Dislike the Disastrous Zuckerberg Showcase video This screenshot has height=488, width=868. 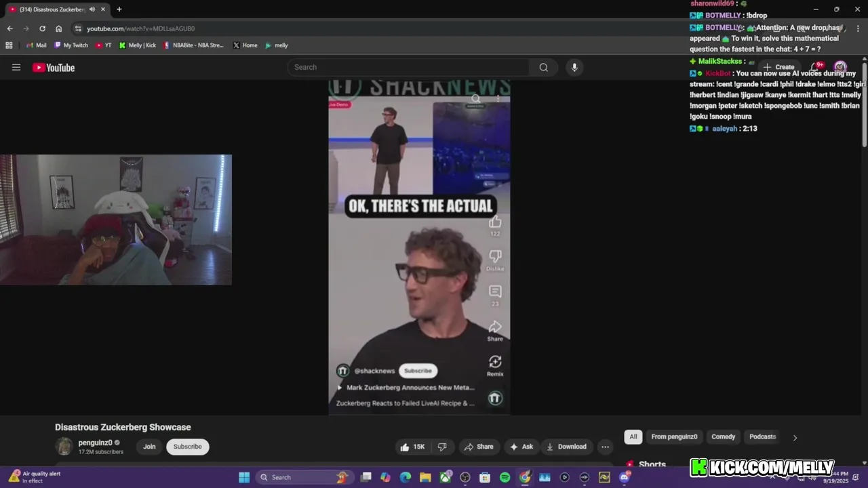pyautogui.click(x=442, y=447)
